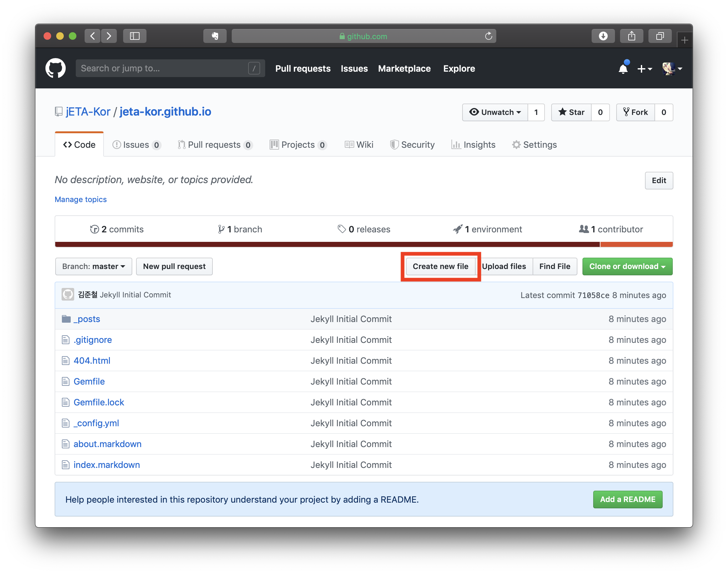728x574 pixels.
Task: Switch to the Settings tab
Action: 534,145
